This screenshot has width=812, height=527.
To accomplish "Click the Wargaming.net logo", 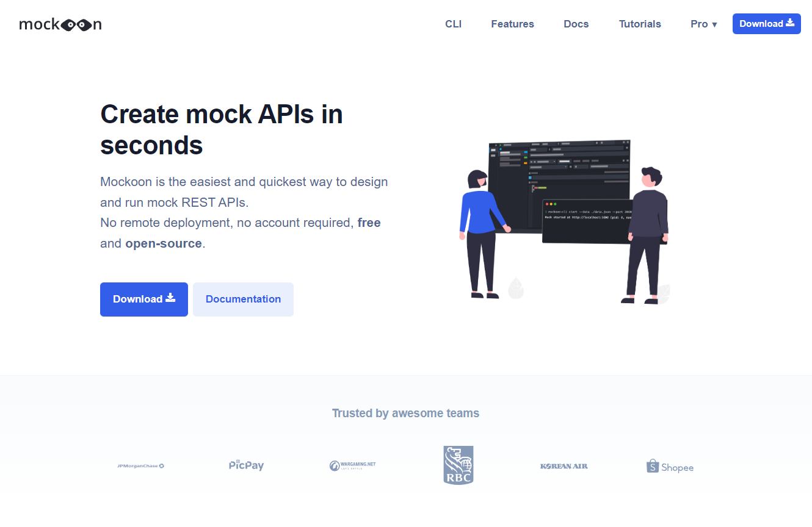I will [352, 465].
